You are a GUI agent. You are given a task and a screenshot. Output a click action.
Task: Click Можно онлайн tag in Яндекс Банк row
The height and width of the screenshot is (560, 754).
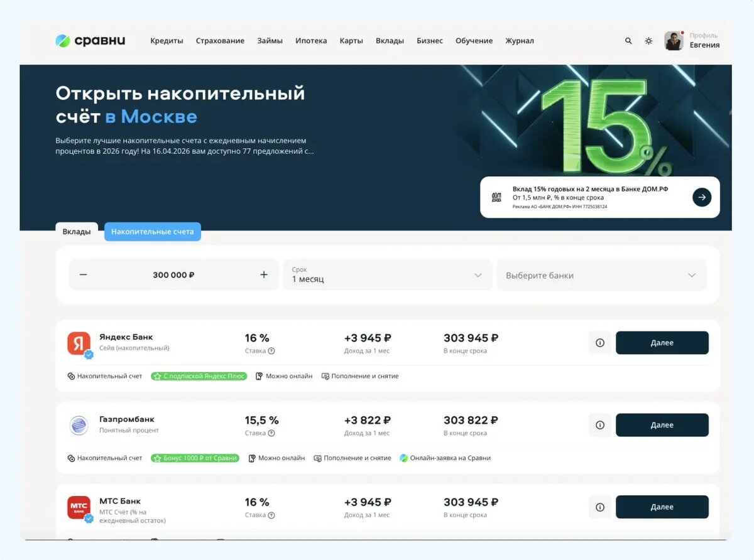[x=284, y=376]
